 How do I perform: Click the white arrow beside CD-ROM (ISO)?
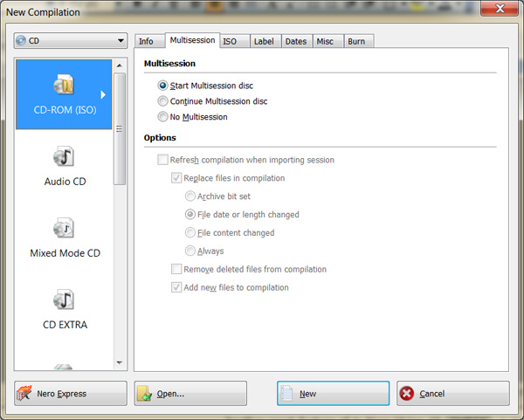103,95
